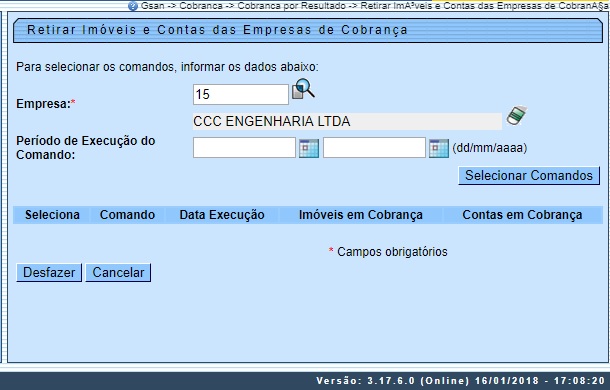Click the Empresa code field containing 15
This screenshot has width=610, height=390.
pyautogui.click(x=241, y=94)
